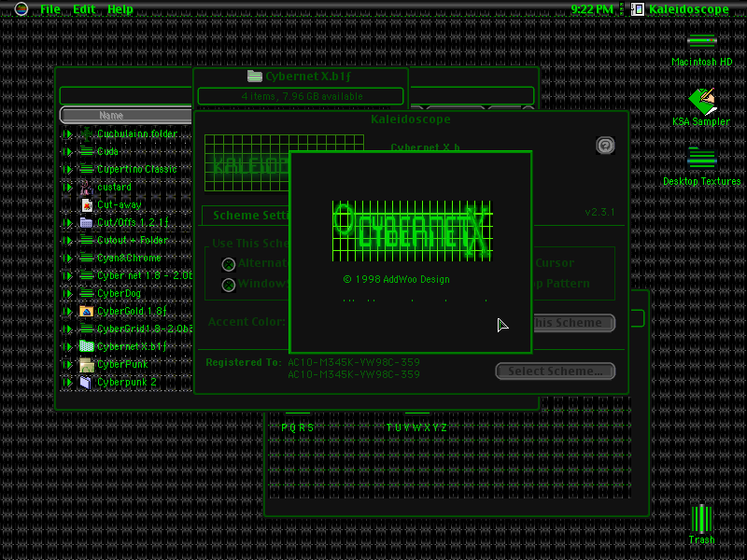Viewport: 747px width, 560px height.
Task: Click the '4 items, 7.96 GB available' status text
Action: click(x=302, y=96)
